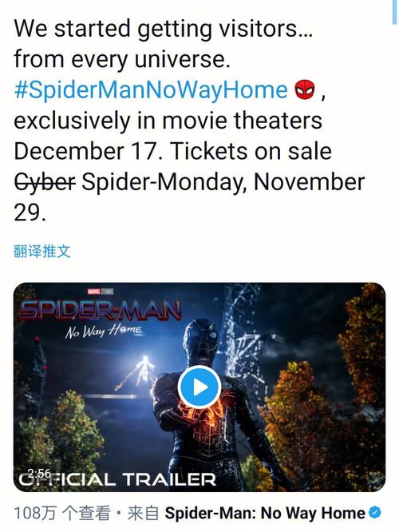Click the 'December 17' release date text

[86, 151]
